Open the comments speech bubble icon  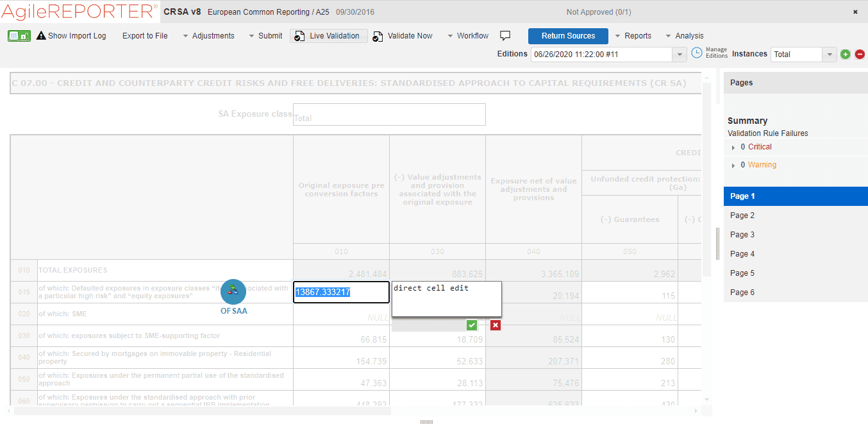pyautogui.click(x=505, y=36)
